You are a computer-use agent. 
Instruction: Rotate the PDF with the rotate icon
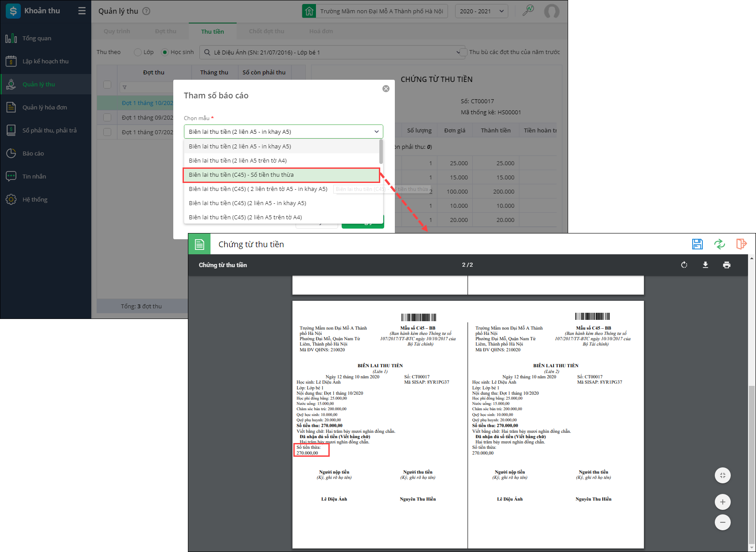coord(684,265)
